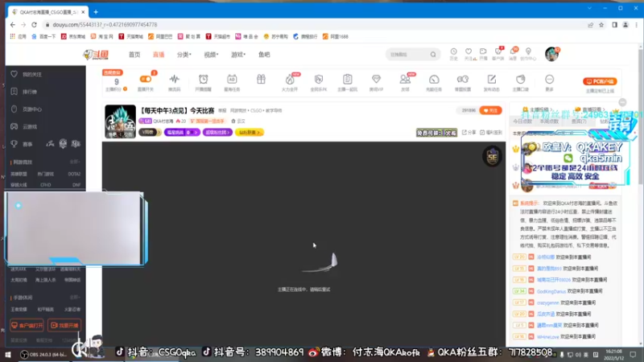Image resolution: width=644 pixels, height=362 pixels.
Task: Click the purple 福星挑战 pill
Action: pyautogui.click(x=182, y=132)
